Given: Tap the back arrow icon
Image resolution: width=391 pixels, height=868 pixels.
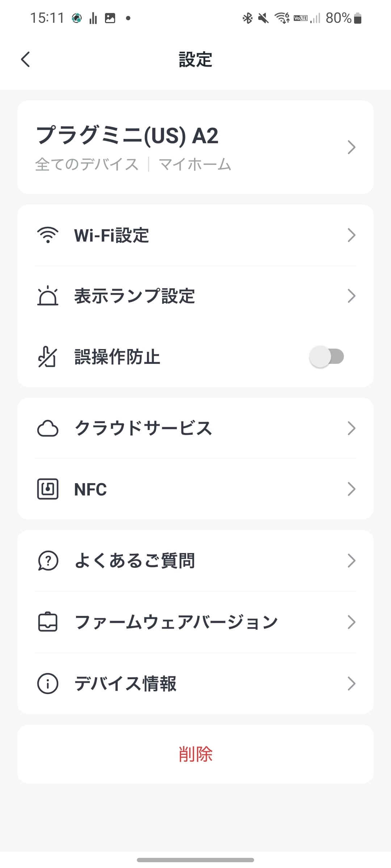Looking at the screenshot, I should 25,59.
